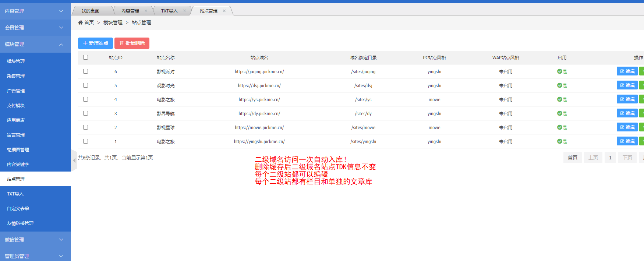Click the green enabled check icon for site 1

click(x=559, y=141)
